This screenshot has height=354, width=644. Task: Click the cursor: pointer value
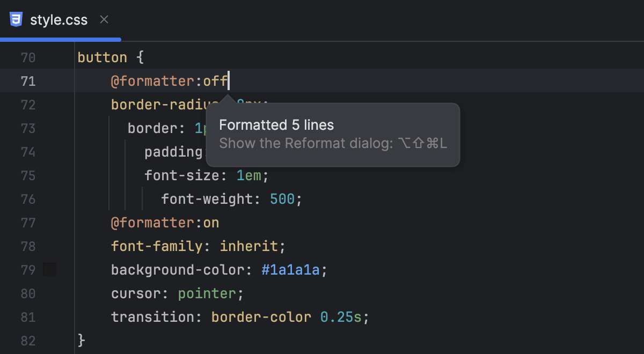click(207, 293)
